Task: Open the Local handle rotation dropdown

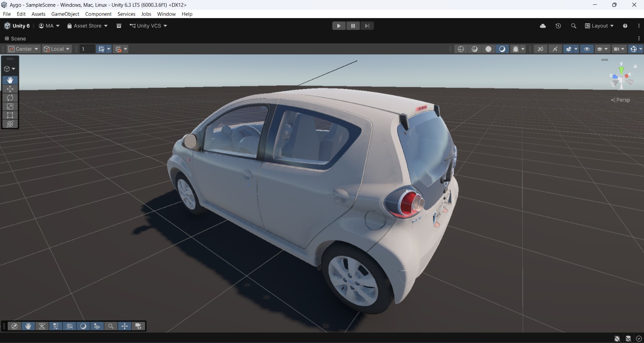Action: [57, 49]
